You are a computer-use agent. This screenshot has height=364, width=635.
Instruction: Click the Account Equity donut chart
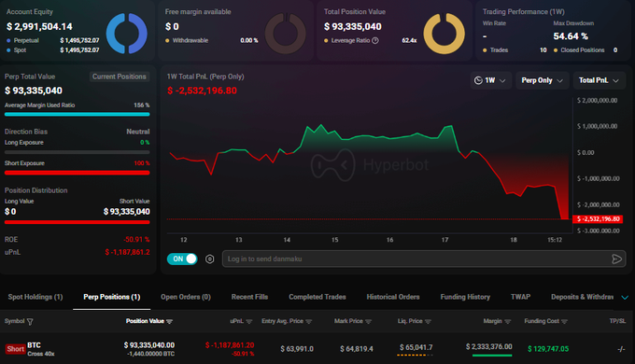point(127,34)
